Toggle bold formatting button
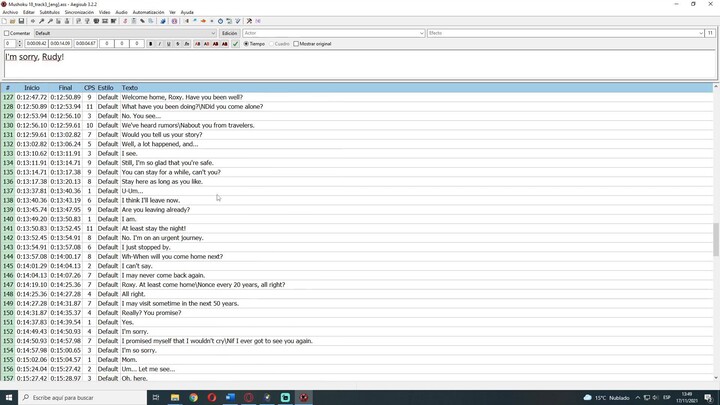 click(x=151, y=44)
